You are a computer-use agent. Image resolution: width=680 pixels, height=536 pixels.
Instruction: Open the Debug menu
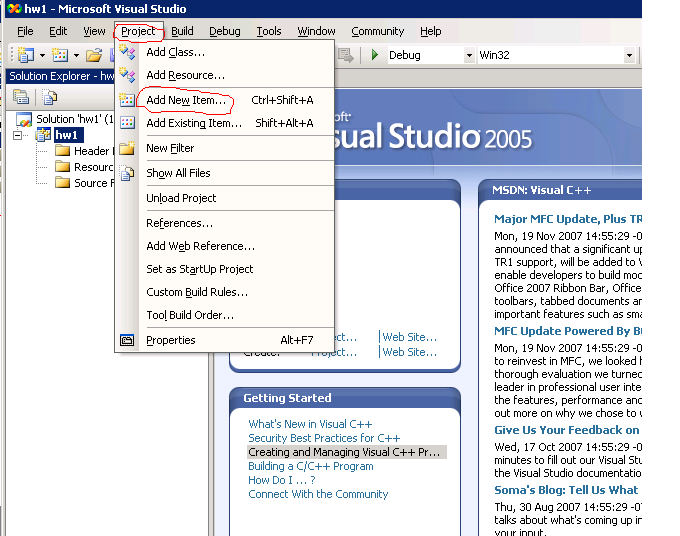(x=225, y=31)
